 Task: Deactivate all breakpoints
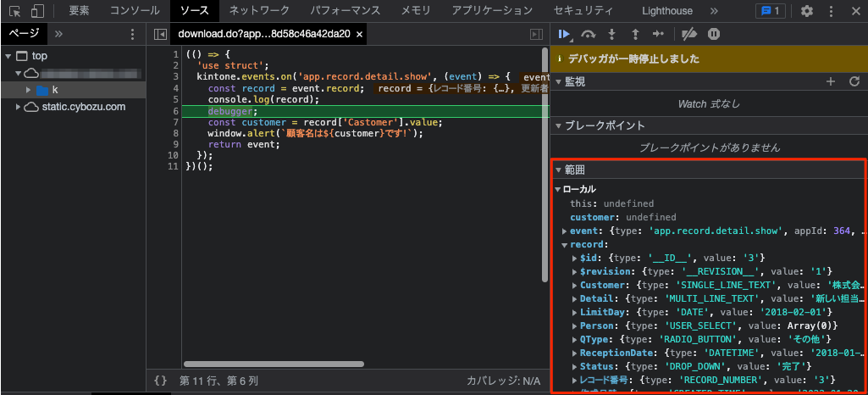688,35
